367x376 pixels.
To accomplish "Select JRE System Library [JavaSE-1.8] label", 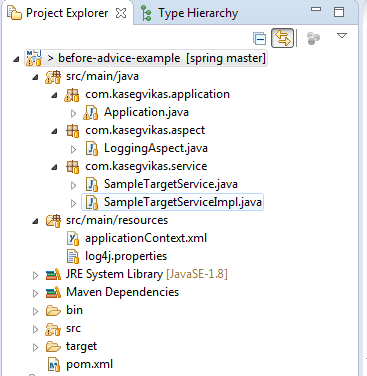I will 147,274.
